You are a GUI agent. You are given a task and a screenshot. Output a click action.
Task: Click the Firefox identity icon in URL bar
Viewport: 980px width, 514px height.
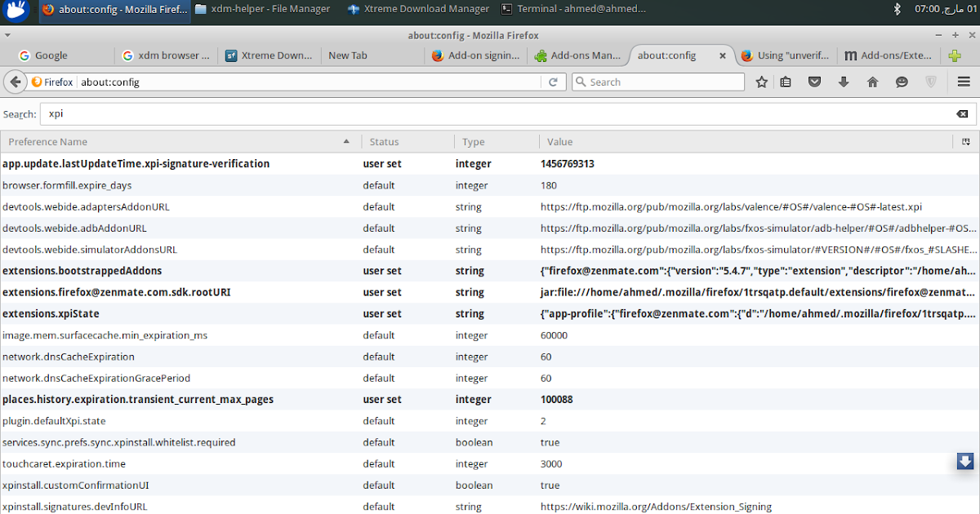point(52,82)
